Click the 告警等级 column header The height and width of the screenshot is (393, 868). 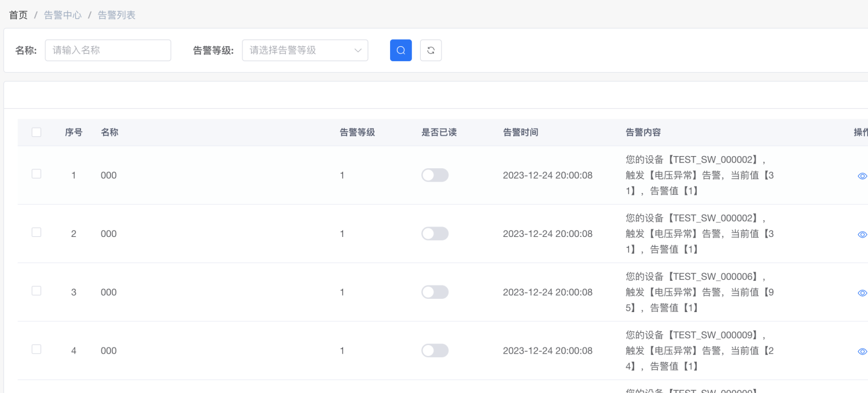357,132
